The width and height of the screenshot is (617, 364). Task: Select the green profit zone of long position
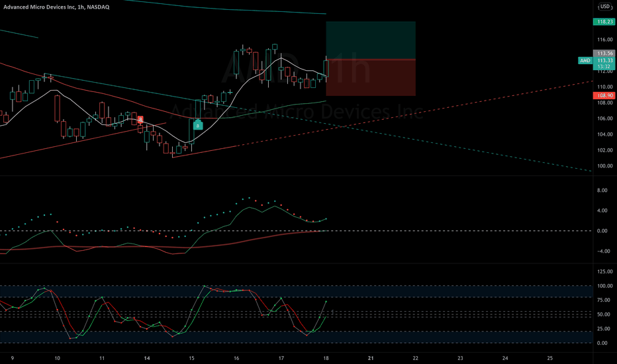(371, 40)
